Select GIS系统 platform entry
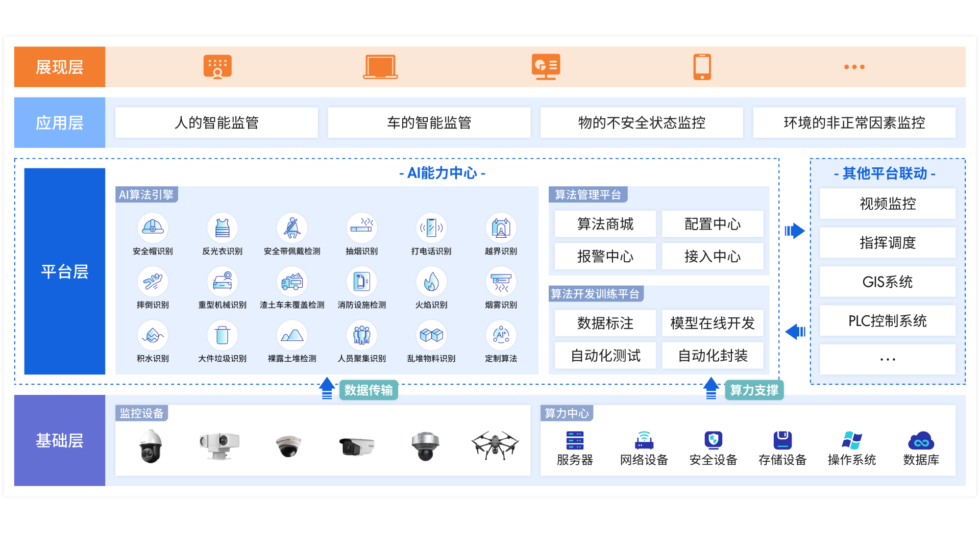The height and width of the screenshot is (551, 980). tap(887, 282)
